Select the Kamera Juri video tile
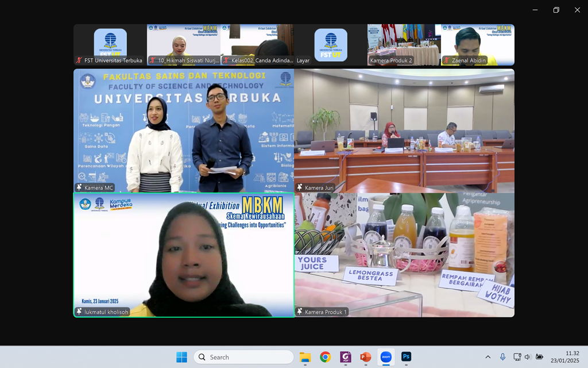 [x=404, y=131]
